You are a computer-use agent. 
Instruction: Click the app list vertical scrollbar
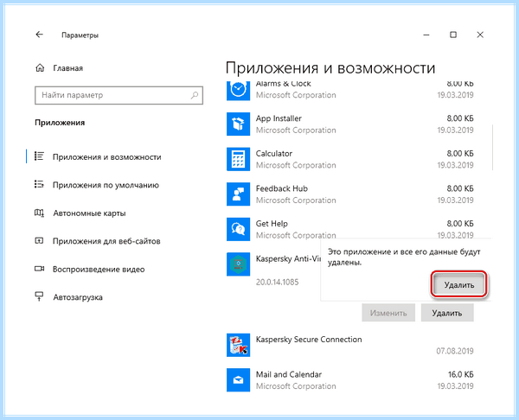click(x=492, y=147)
